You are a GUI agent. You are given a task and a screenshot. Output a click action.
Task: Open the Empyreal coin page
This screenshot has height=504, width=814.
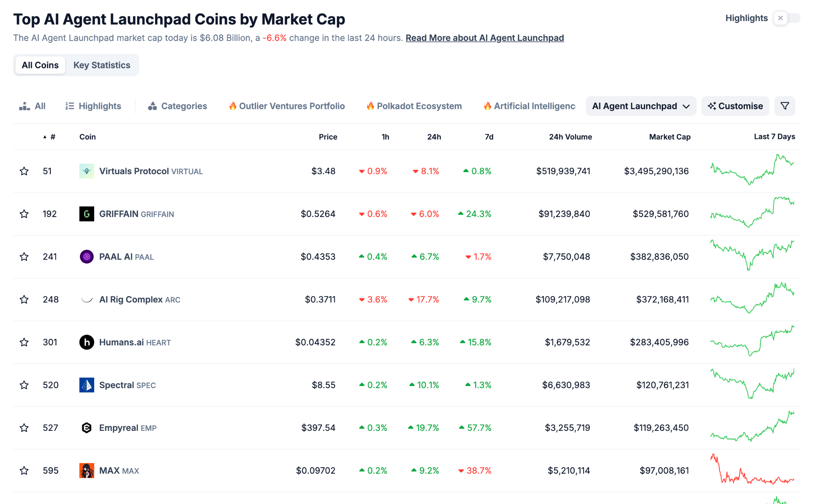128,428
